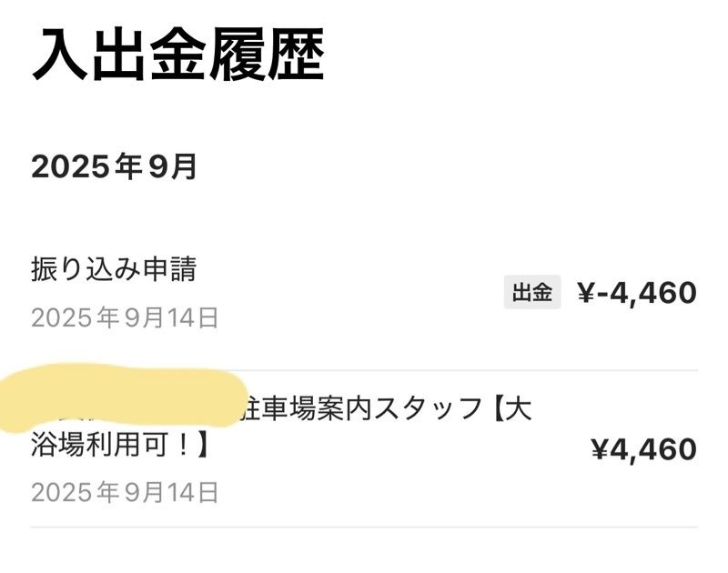
Task: Tap the 出金 badge label
Action: [x=532, y=293]
